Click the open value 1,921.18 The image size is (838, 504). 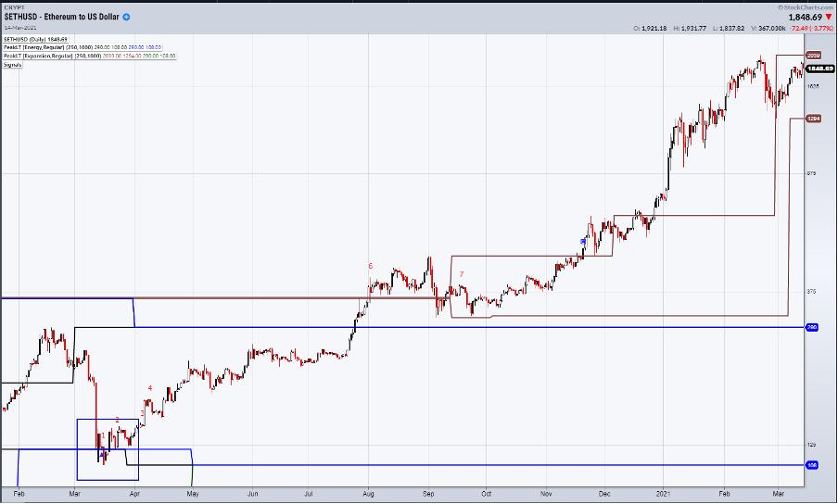[x=654, y=29]
